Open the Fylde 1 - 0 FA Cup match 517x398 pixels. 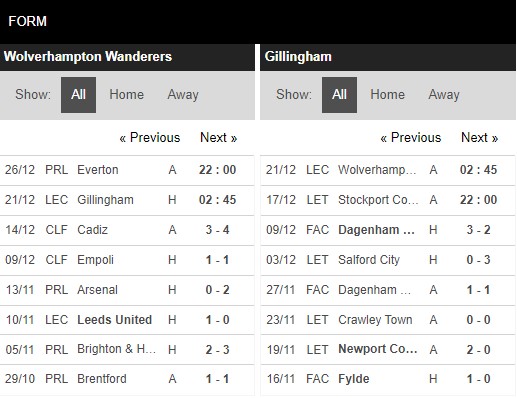pyautogui.click(x=388, y=379)
